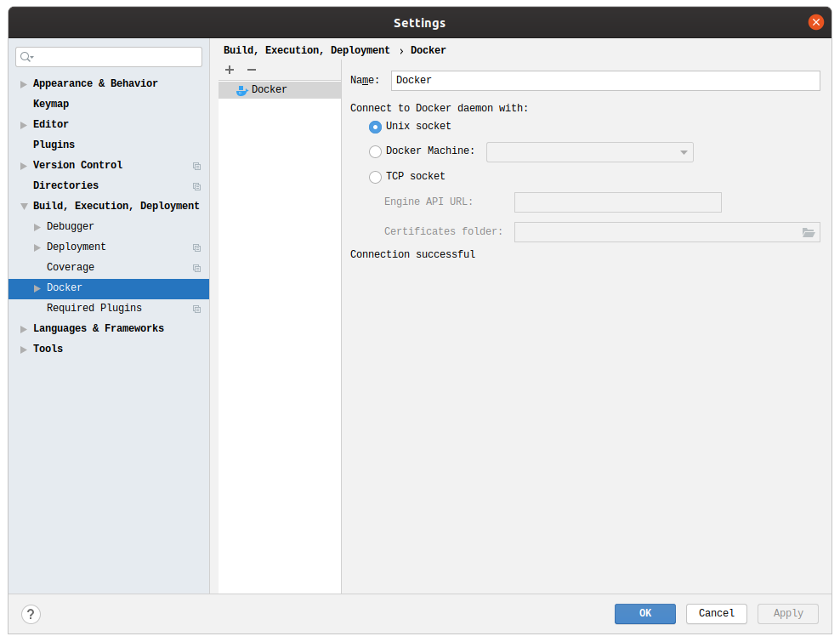The image size is (840, 642).
Task: Click the Docker whale icon in the list
Action: [x=241, y=90]
